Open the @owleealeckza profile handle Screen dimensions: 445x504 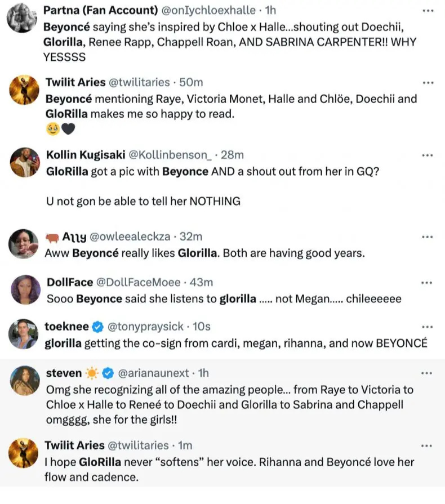click(130, 237)
